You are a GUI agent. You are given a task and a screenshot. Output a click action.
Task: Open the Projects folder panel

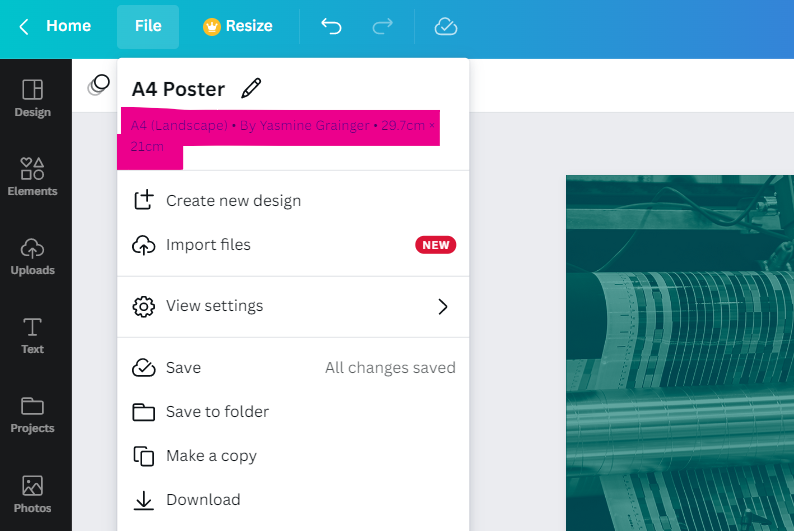coord(32,415)
